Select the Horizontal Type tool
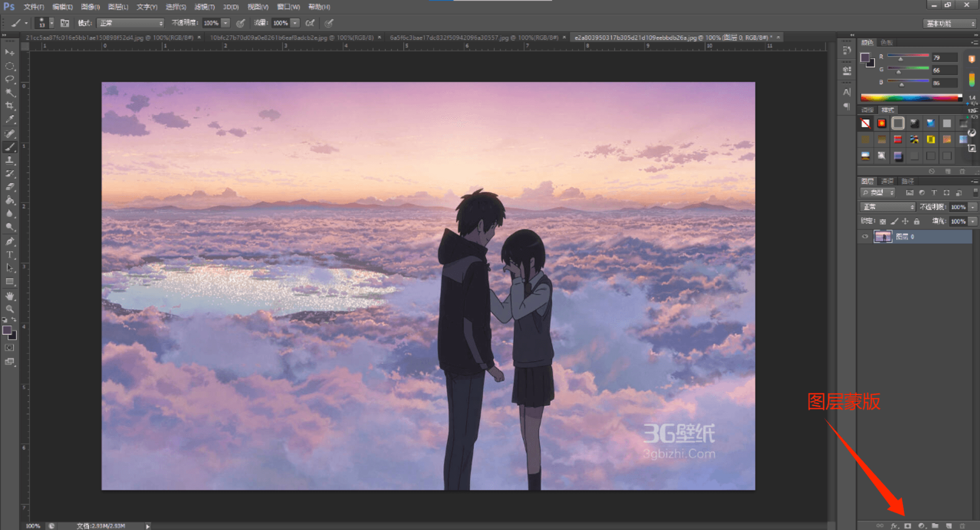Image resolution: width=980 pixels, height=530 pixels. point(10,254)
